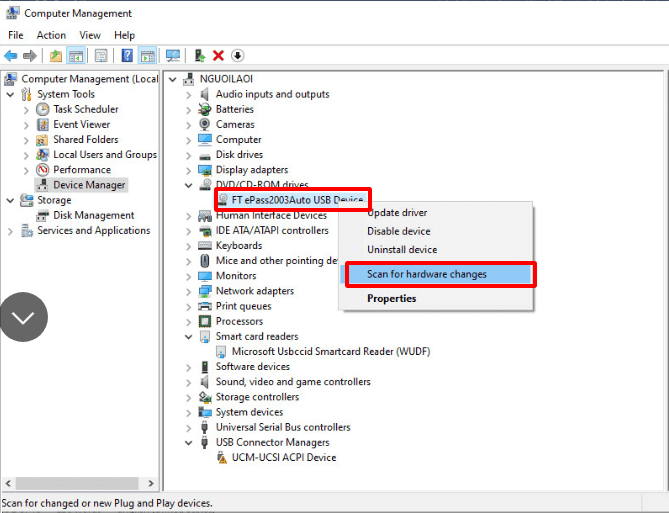
Task: Select Software devices category
Action: click(x=253, y=367)
